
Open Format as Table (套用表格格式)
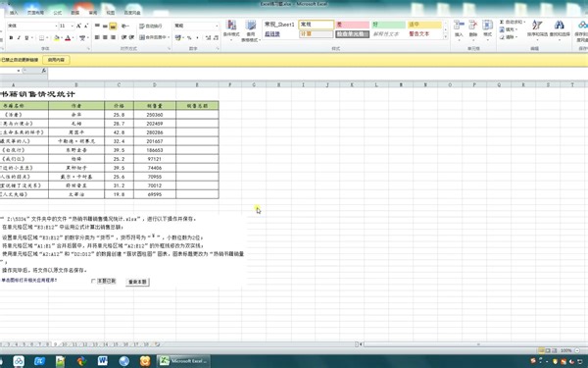tap(251, 30)
